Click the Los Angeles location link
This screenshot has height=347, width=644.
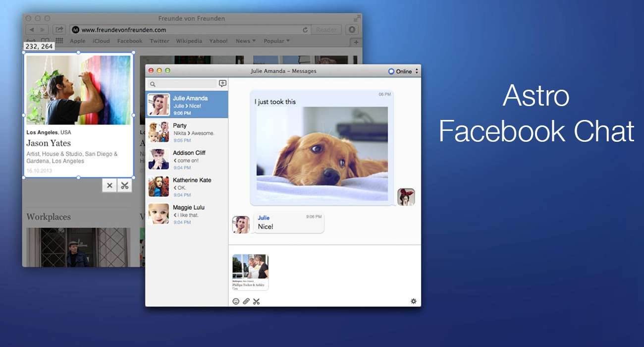click(x=42, y=132)
